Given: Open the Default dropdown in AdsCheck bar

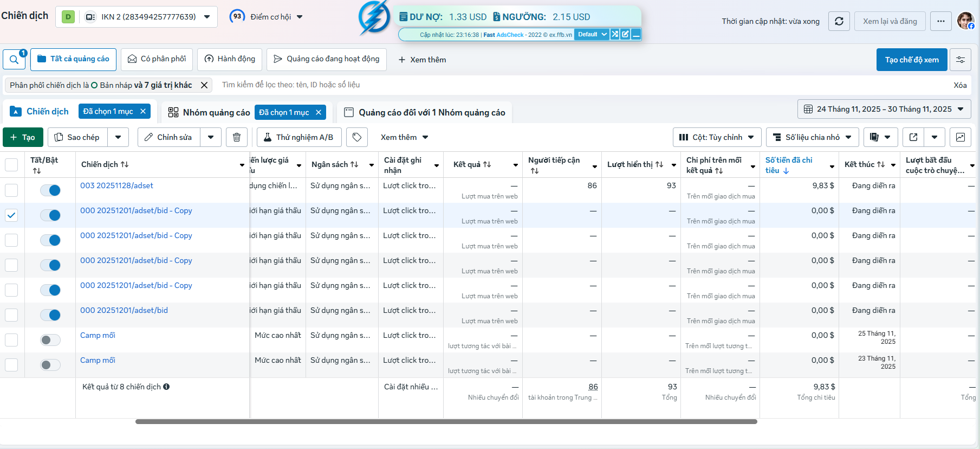Looking at the screenshot, I should (x=592, y=34).
